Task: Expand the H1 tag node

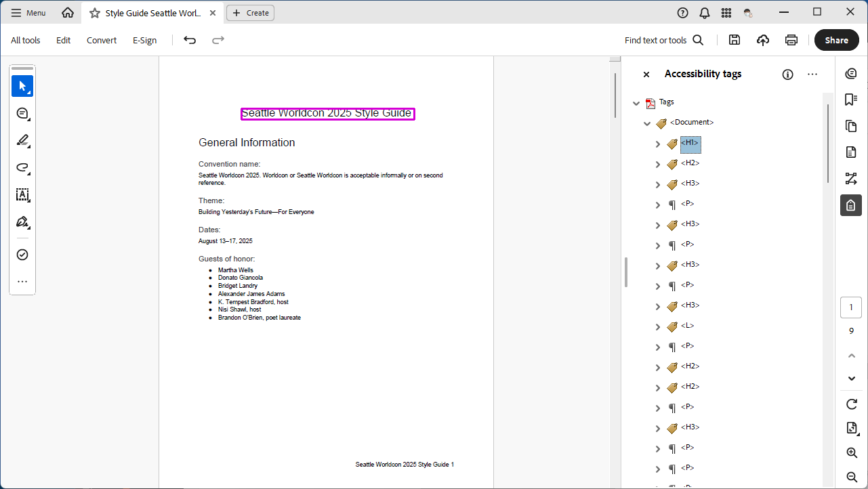Action: [657, 144]
